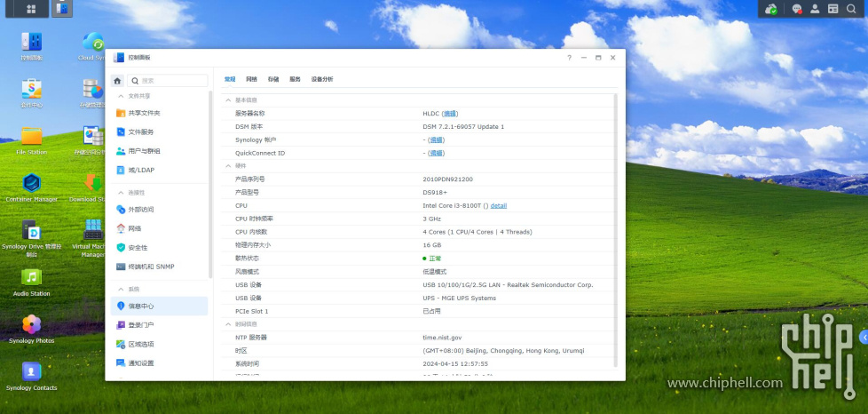The image size is (868, 414).
Task: Open the storage analyzer desktop icon beside File Station
Action: (92, 140)
